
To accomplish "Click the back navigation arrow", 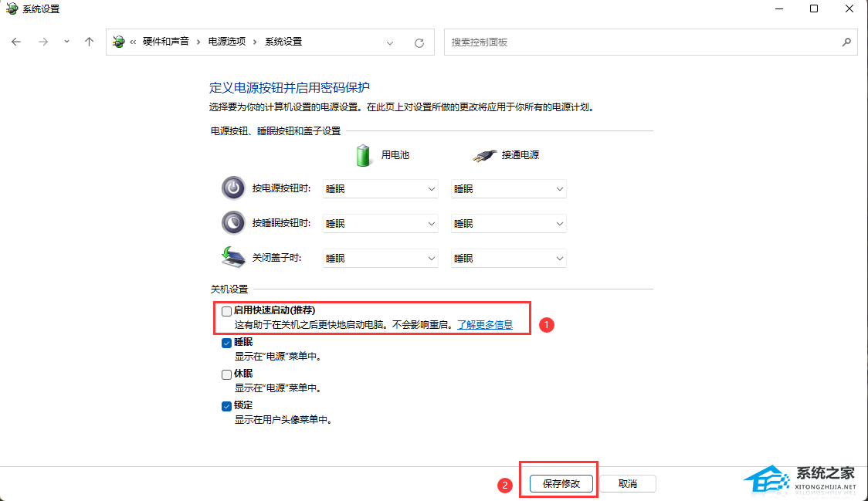I will click(16, 42).
